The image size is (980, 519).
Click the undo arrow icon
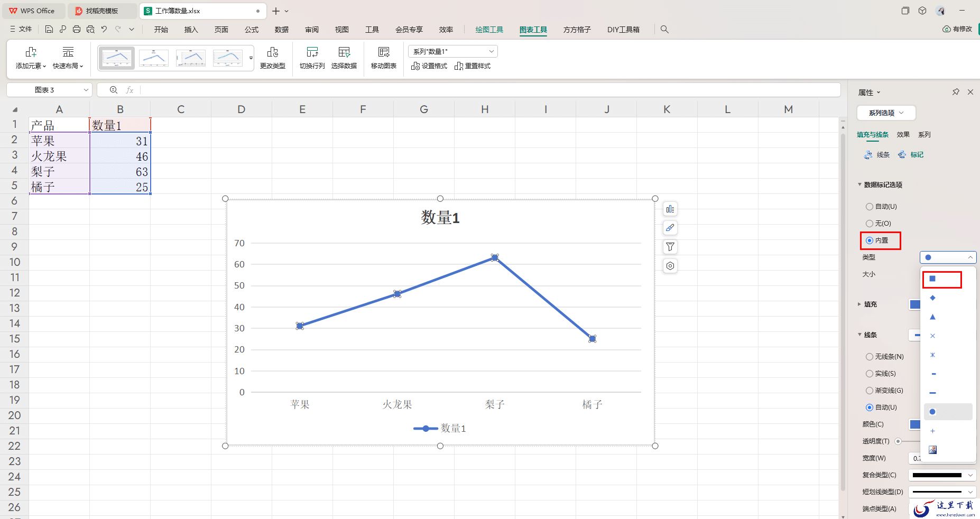pos(104,30)
